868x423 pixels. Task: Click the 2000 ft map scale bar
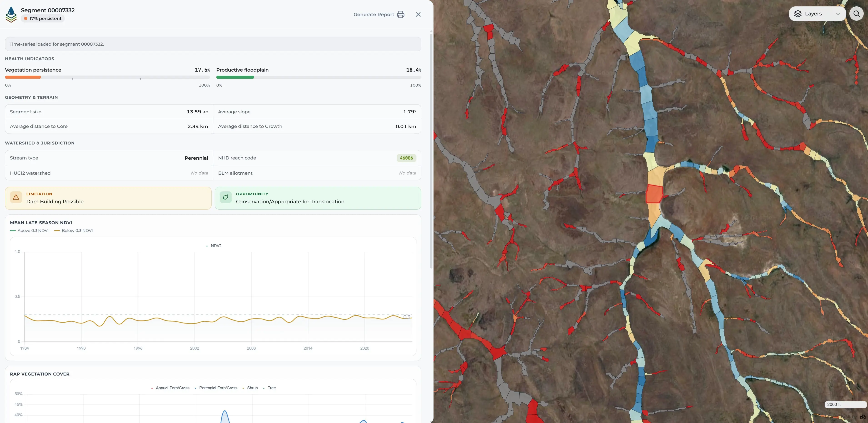[x=845, y=404]
